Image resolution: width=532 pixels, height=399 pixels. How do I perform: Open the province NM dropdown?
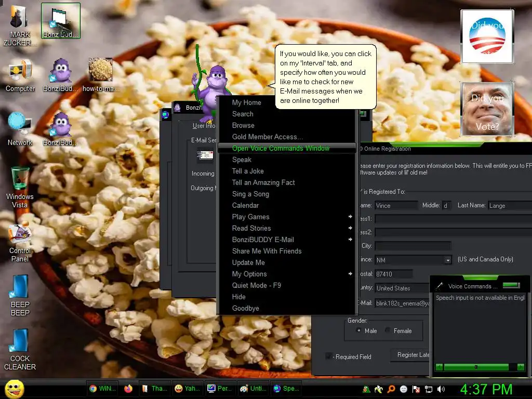pyautogui.click(x=448, y=260)
